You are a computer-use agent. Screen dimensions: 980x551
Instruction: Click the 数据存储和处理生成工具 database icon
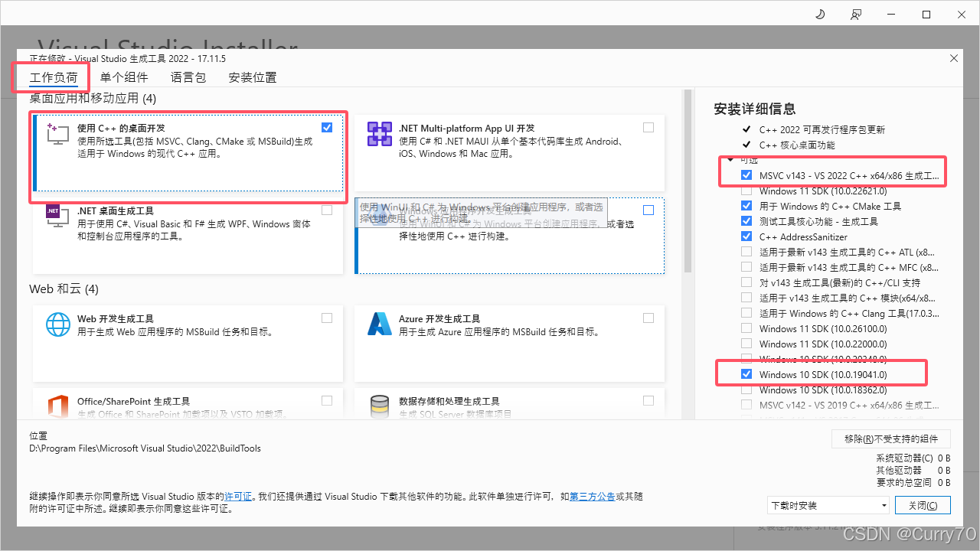click(380, 406)
